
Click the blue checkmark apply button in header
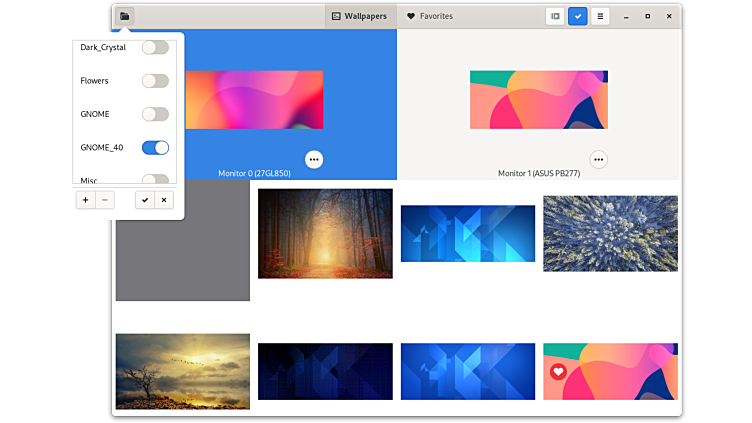click(x=578, y=16)
